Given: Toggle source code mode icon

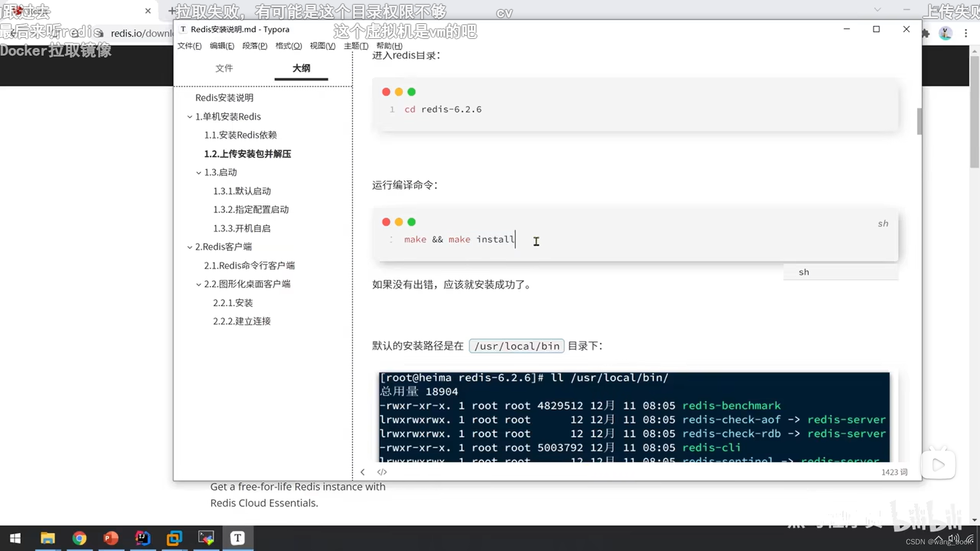Looking at the screenshot, I should tap(382, 472).
